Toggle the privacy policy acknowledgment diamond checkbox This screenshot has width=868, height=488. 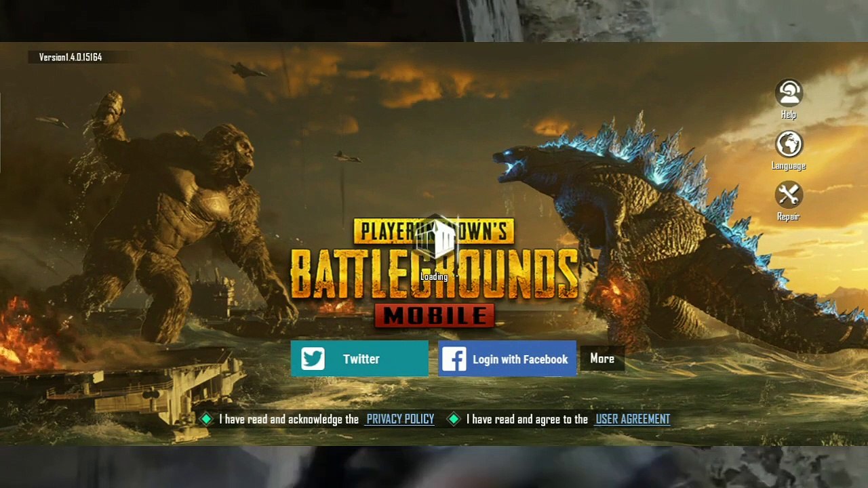click(x=206, y=419)
